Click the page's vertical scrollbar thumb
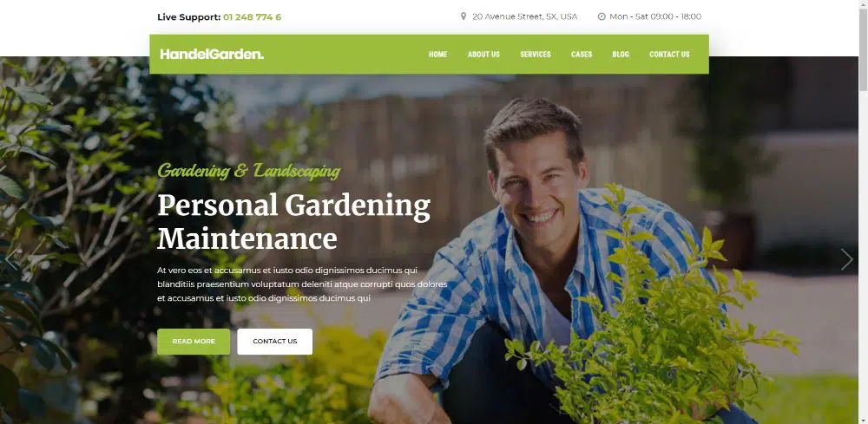The height and width of the screenshot is (424, 868). point(863,49)
